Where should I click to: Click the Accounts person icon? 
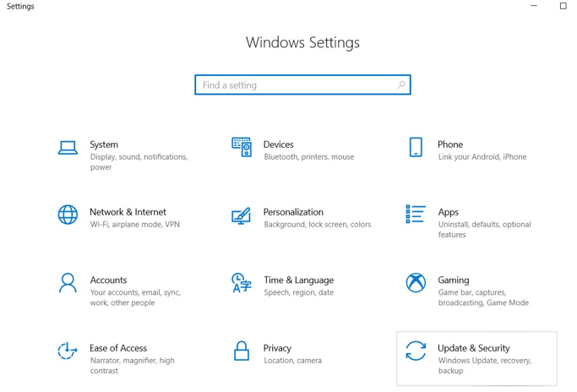pos(68,283)
